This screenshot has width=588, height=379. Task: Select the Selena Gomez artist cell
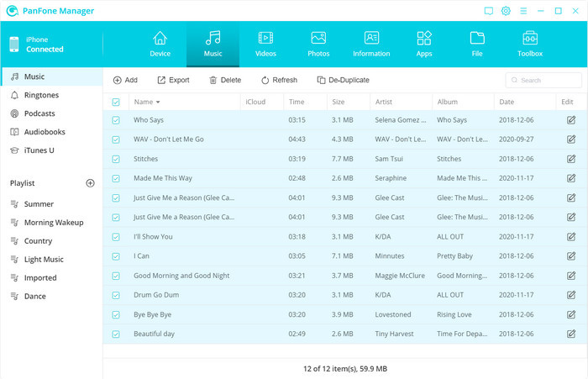[x=401, y=120]
